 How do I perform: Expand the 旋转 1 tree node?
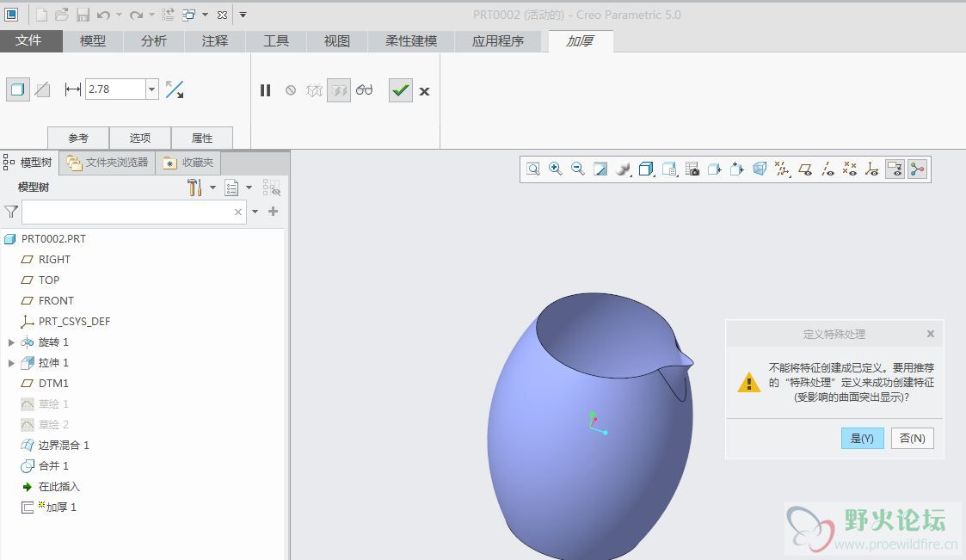11,342
